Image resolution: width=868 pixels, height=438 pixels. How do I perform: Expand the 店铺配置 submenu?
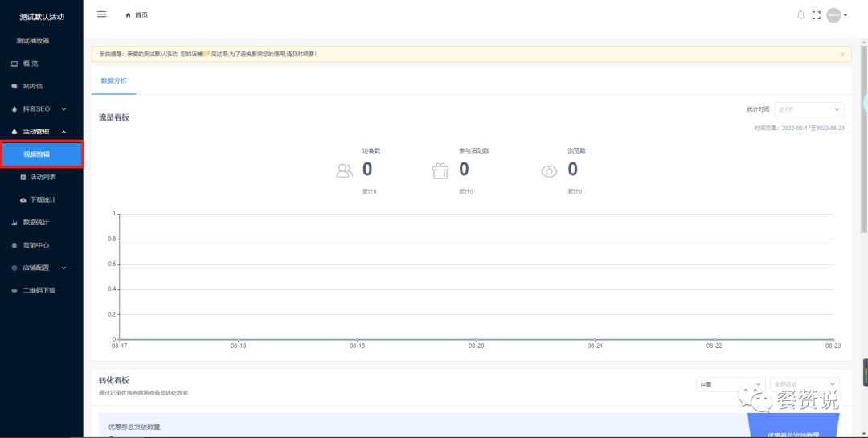(42, 268)
